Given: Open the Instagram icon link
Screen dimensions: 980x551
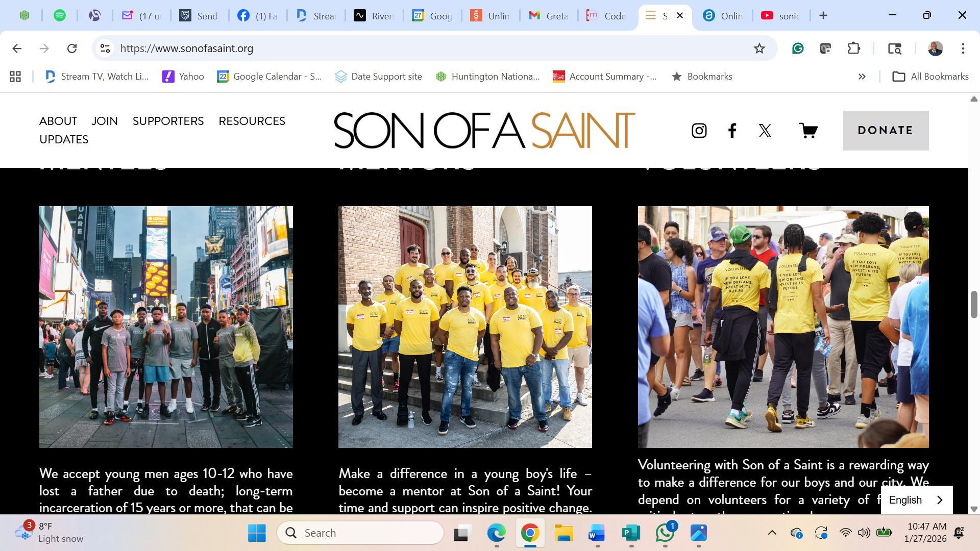Looking at the screenshot, I should [x=699, y=131].
